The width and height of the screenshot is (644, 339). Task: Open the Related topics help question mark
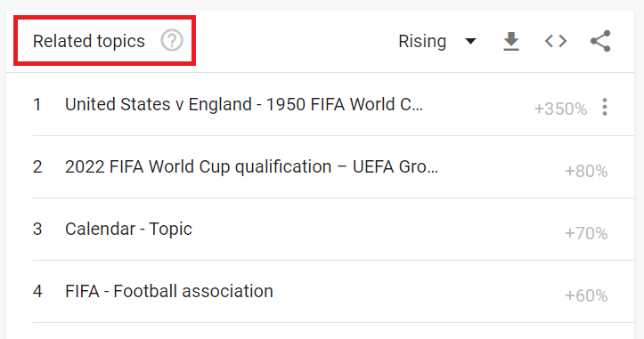point(172,40)
